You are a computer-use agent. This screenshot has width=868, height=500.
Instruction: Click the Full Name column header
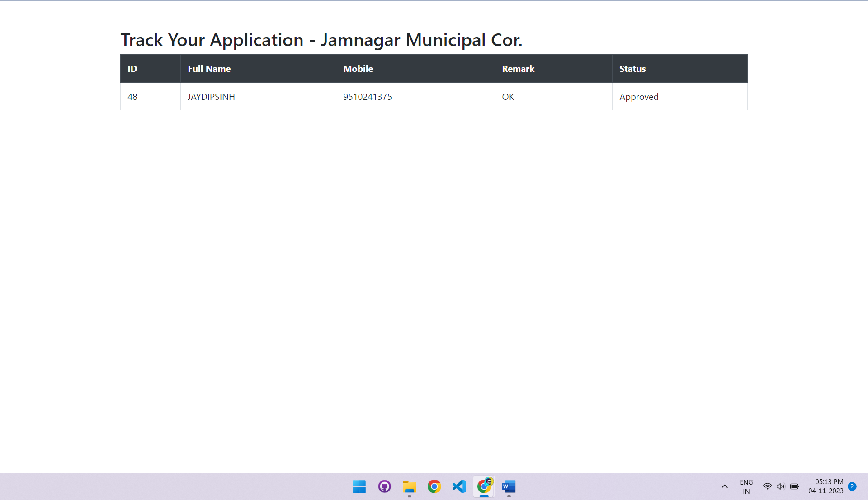pos(209,69)
